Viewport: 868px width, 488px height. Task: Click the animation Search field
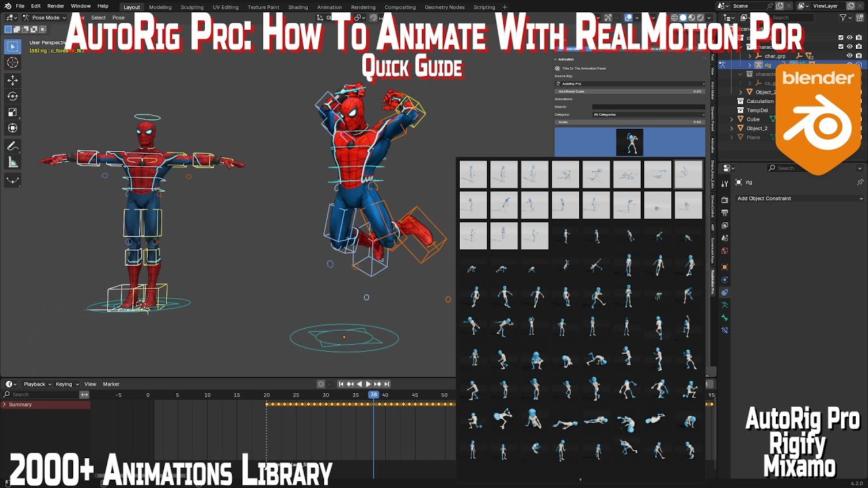coord(648,106)
